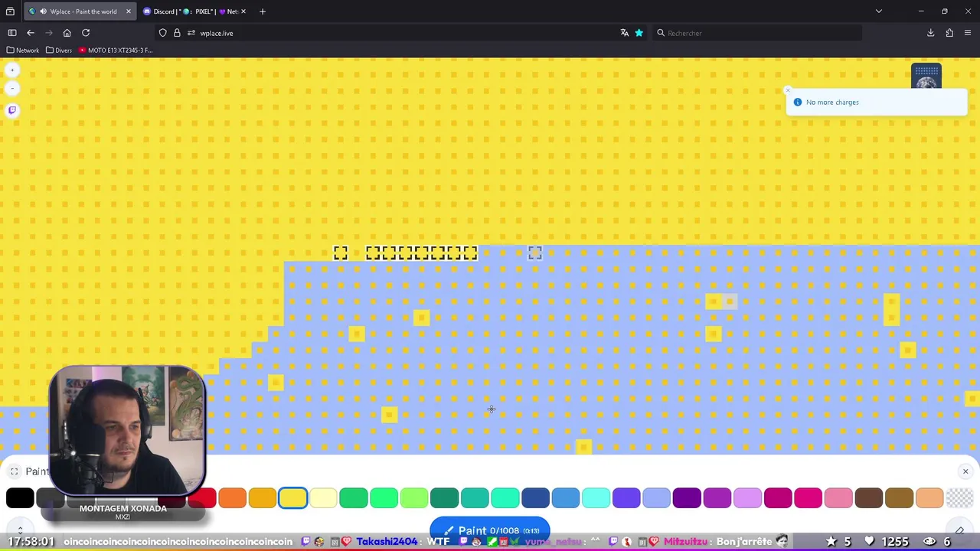980x551 pixels.
Task: Expand the palette with the fullscreen-corners icon
Action: [15, 471]
